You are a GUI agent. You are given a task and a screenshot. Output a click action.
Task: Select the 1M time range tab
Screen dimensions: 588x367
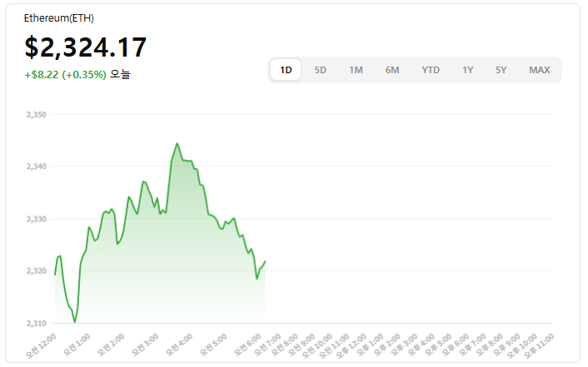(x=356, y=70)
